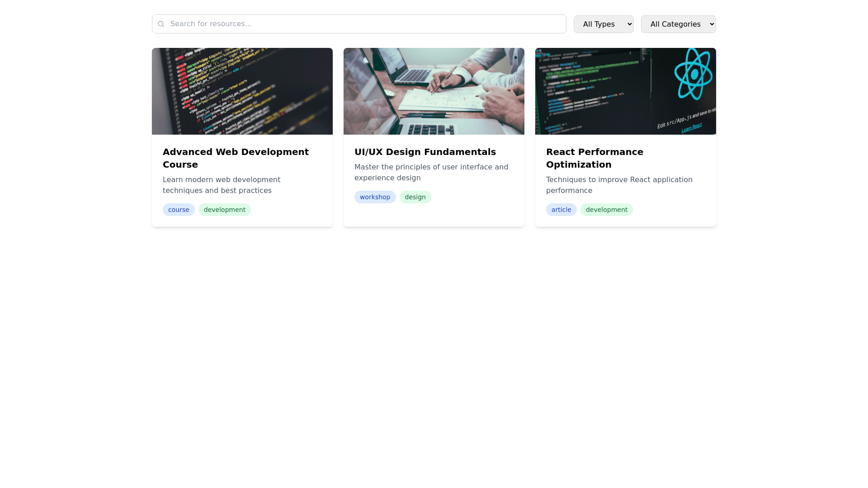Click development tag on web course card

pos(224,210)
